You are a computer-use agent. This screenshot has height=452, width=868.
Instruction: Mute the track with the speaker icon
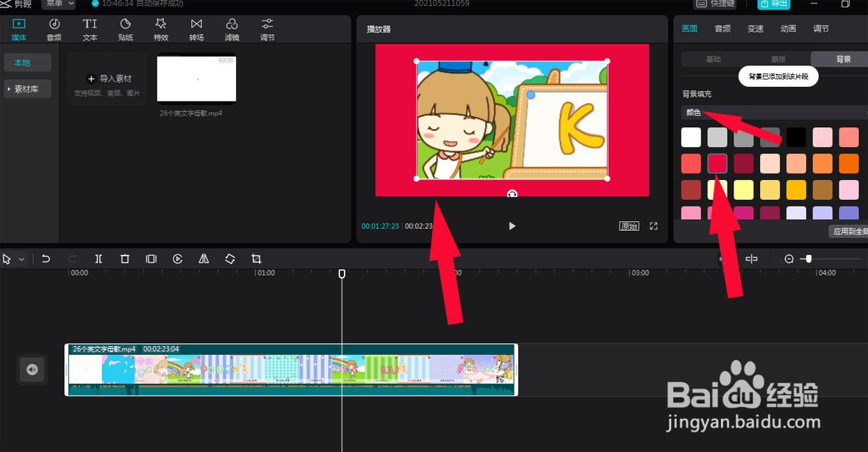point(32,370)
